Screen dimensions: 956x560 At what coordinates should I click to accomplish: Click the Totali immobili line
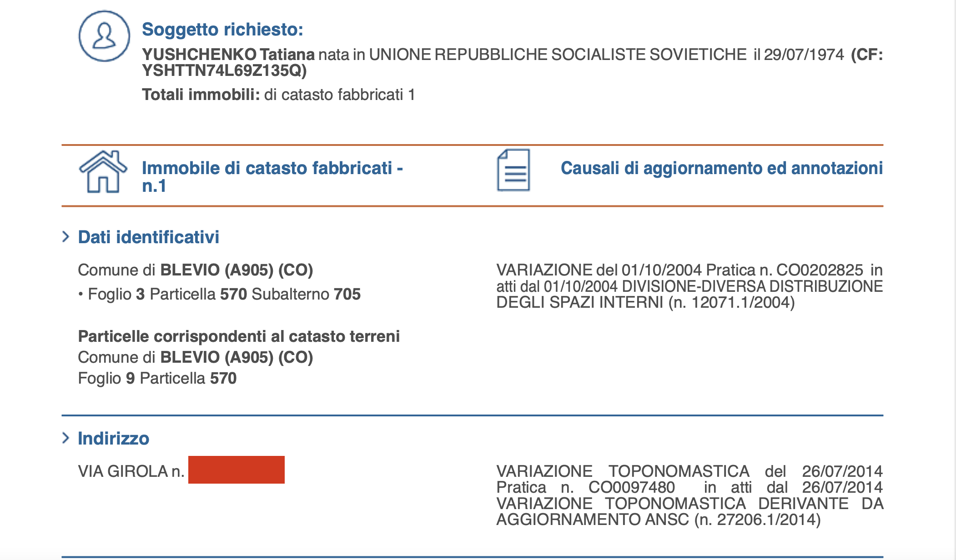pyautogui.click(x=278, y=95)
